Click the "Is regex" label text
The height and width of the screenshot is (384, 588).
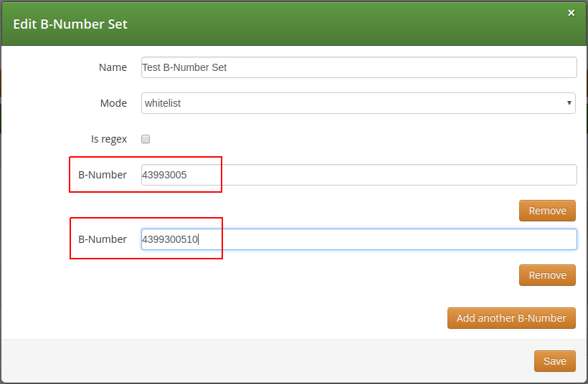tap(109, 139)
